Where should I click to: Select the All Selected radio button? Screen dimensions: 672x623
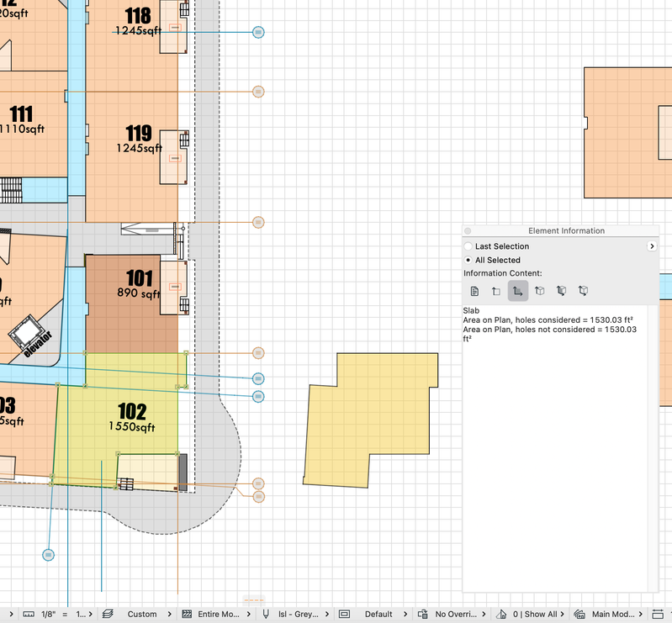click(x=468, y=260)
